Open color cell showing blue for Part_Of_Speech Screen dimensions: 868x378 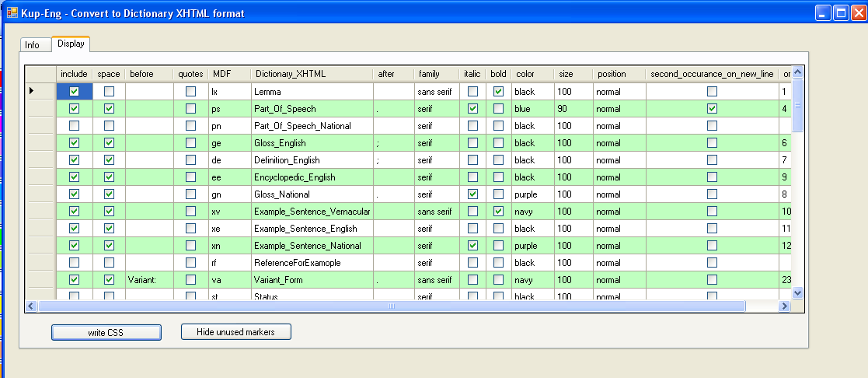[x=532, y=109]
